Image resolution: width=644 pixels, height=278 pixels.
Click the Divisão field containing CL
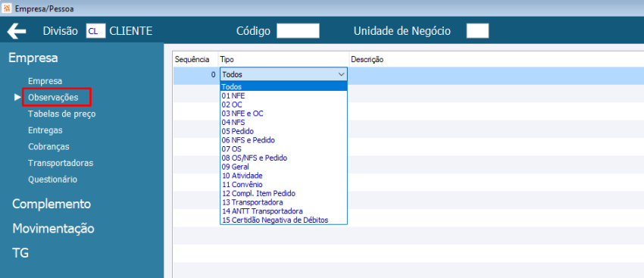click(x=95, y=31)
